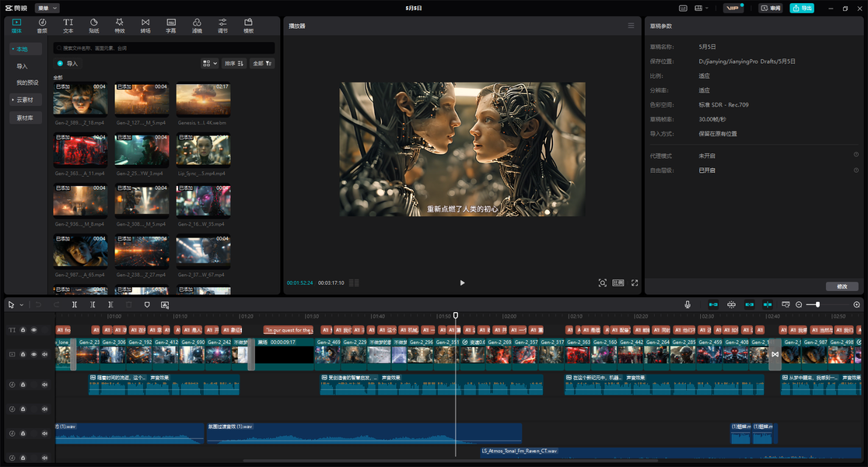Viewport: 868px width, 467px height.
Task: Click the 导入 import button with plus
Action: click(68, 63)
